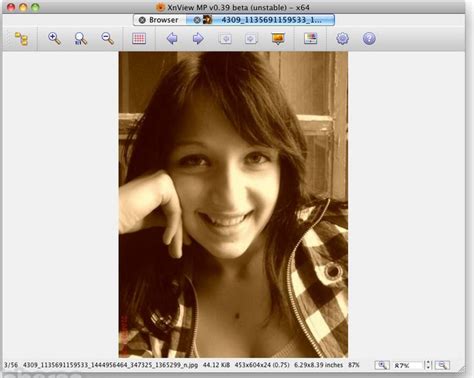This screenshot has width=474, height=378.
Task: Click the Zoom Out magnifier tool
Action: click(x=107, y=39)
